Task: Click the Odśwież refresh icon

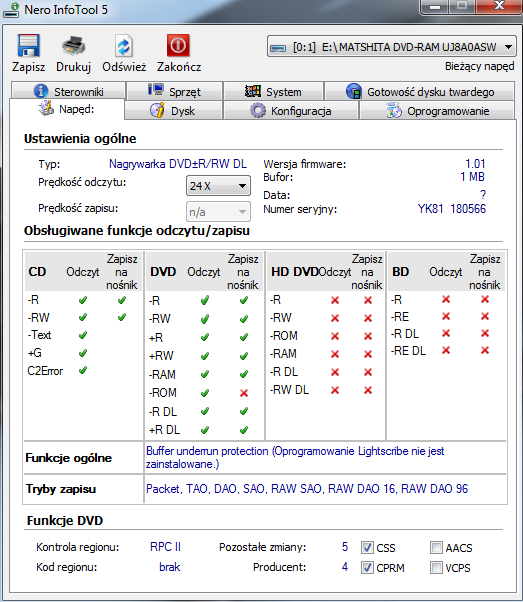Action: [x=124, y=46]
